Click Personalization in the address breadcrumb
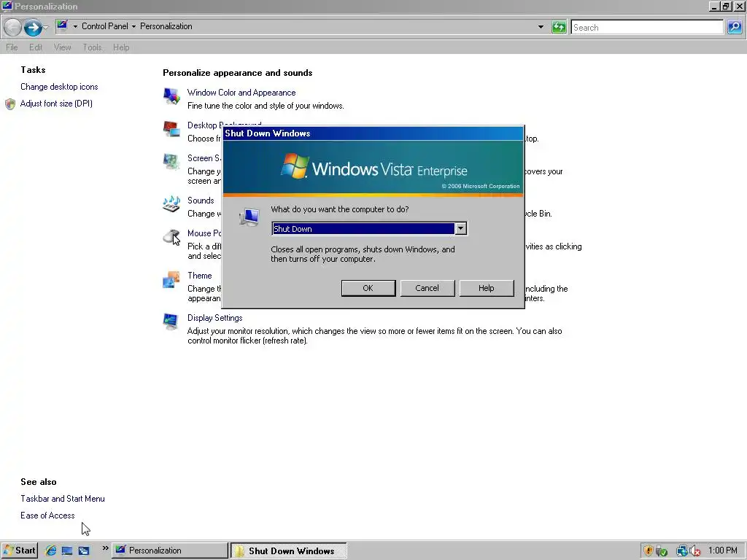The width and height of the screenshot is (747, 560). click(x=166, y=26)
